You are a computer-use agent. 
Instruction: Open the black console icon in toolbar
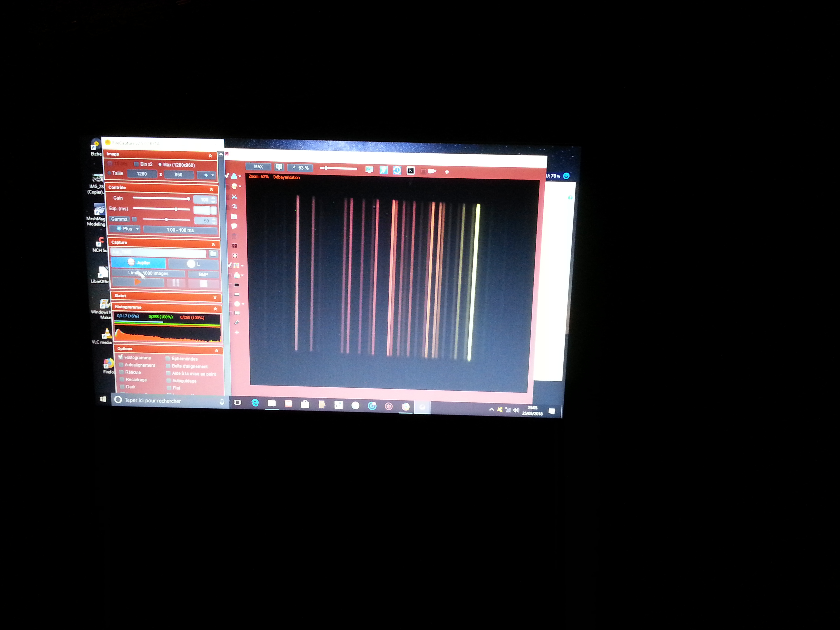(x=410, y=171)
